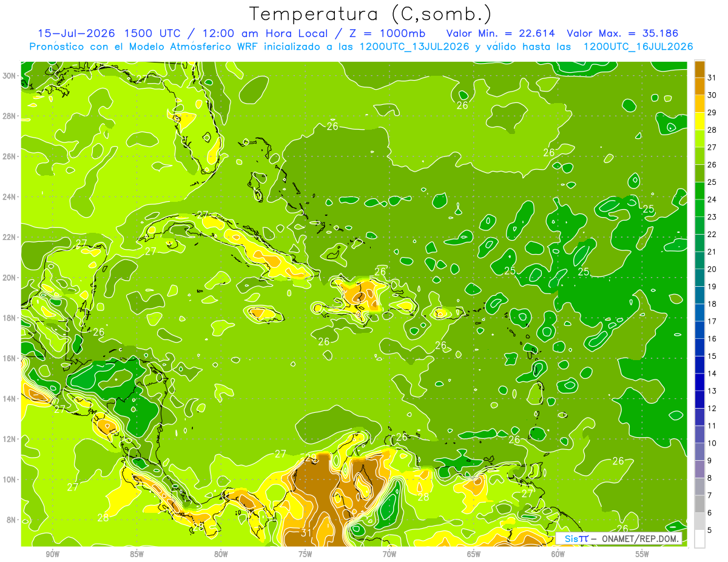
Task: Click the '1200UTC_13JUL2026' initialization time
Action: coord(414,47)
